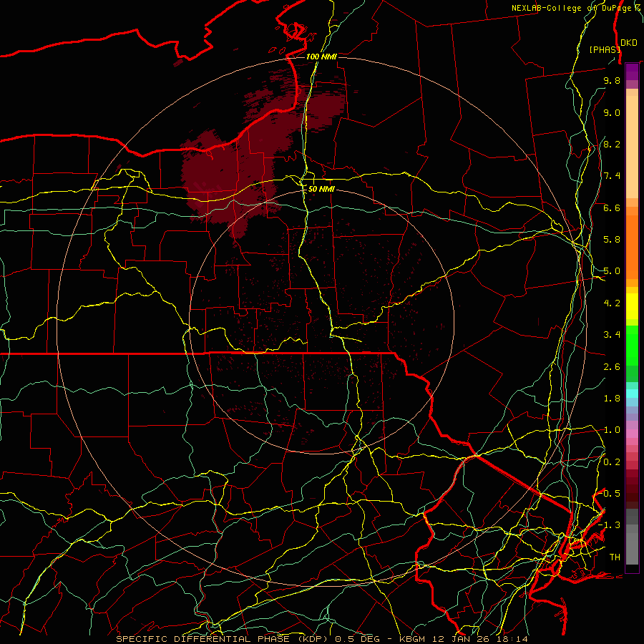The height and width of the screenshot is (644, 644).
Task: Select the -0.5 legend value
Action: [610, 494]
